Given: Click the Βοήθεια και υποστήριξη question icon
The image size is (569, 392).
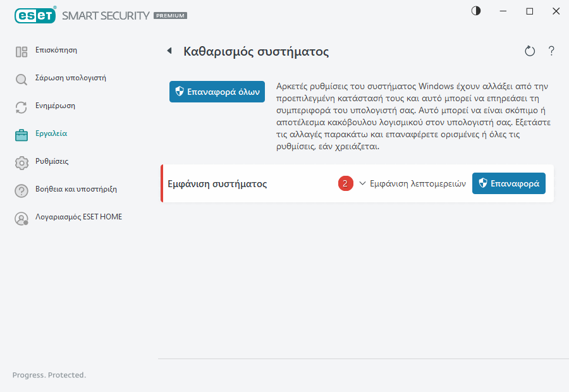Looking at the screenshot, I should [x=21, y=191].
